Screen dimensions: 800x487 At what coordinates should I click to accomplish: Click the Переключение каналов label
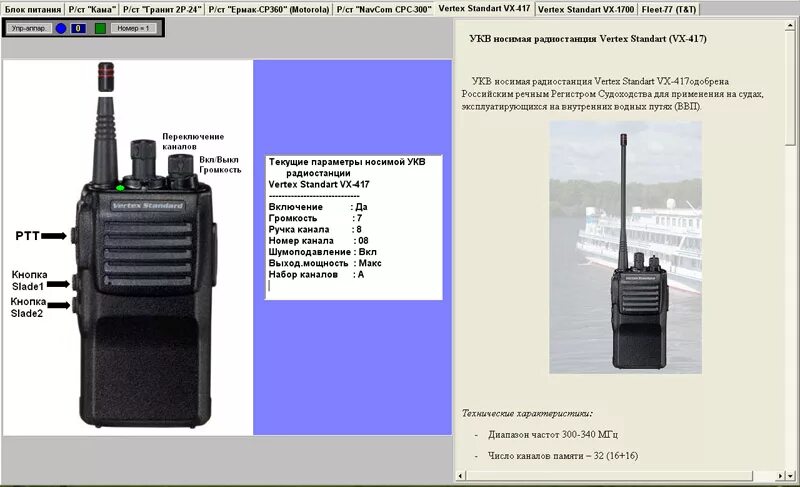click(x=193, y=142)
